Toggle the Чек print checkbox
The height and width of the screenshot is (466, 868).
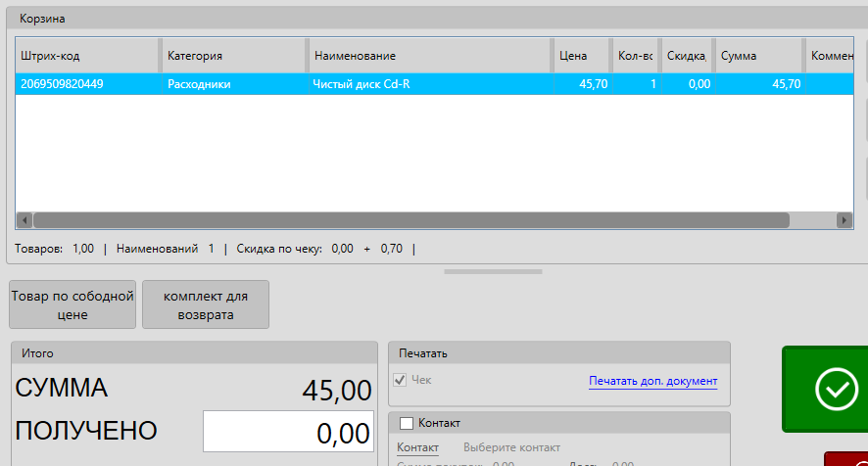pos(400,380)
